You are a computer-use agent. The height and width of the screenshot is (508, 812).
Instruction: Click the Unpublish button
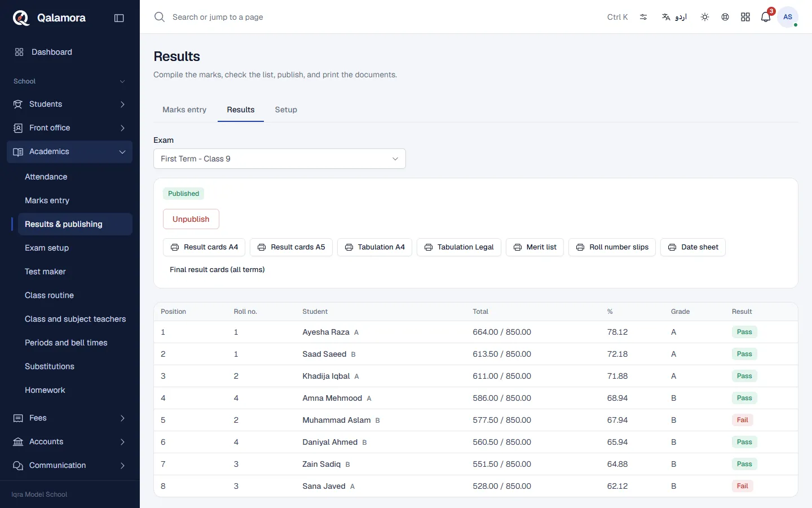pyautogui.click(x=191, y=219)
